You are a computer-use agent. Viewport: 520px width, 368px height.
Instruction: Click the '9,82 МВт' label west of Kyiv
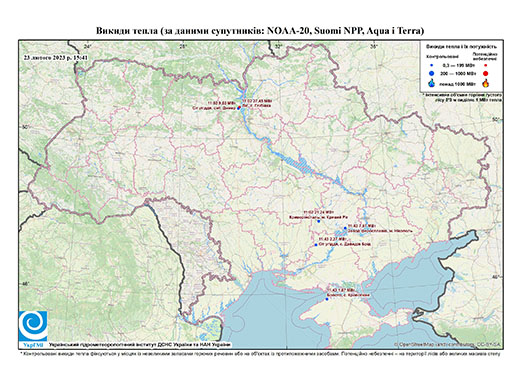click(221, 103)
